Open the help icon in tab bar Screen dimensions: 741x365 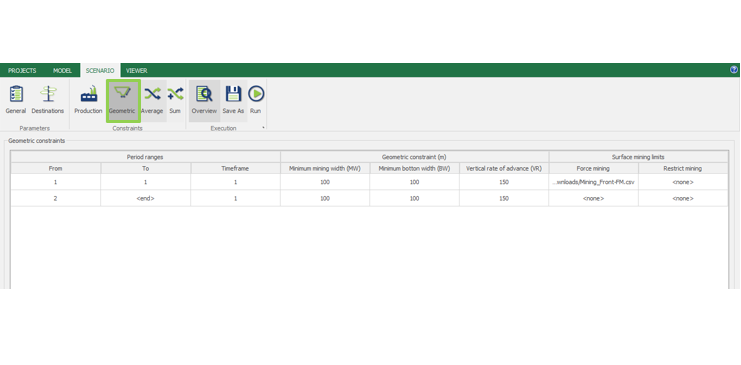734,70
